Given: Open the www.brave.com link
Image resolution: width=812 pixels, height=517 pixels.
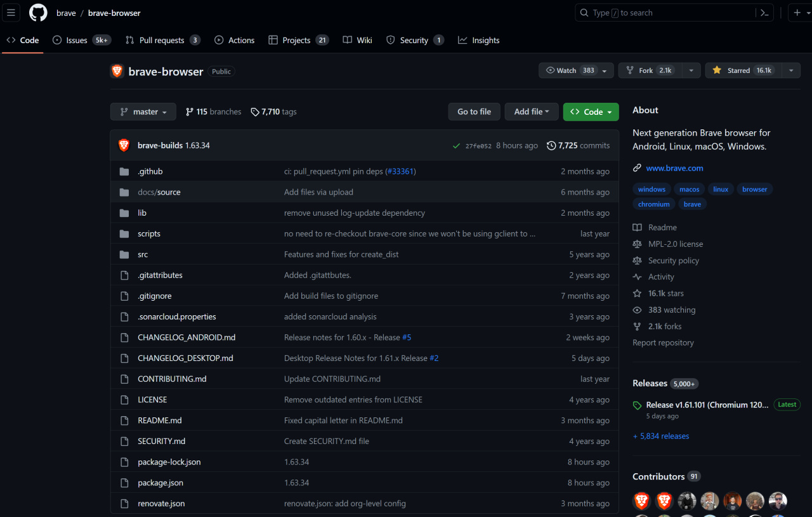Looking at the screenshot, I should coord(674,168).
